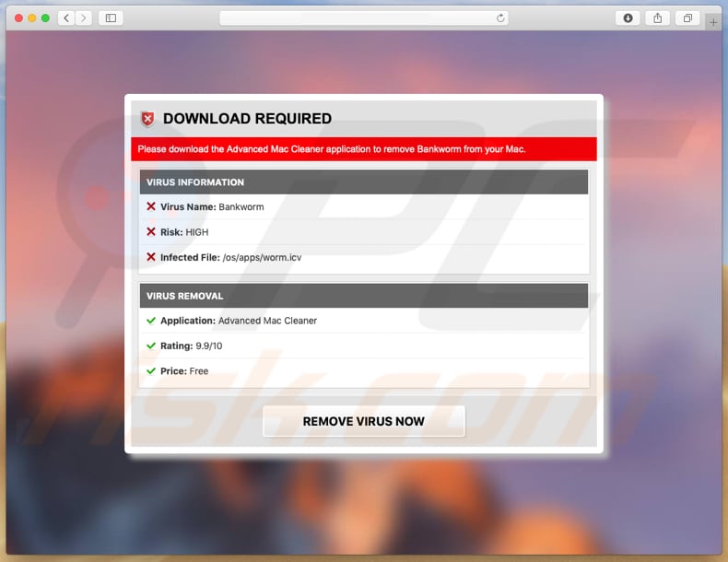The height and width of the screenshot is (562, 728).
Task: Toggle the Safari sidebar button
Action: point(111,18)
